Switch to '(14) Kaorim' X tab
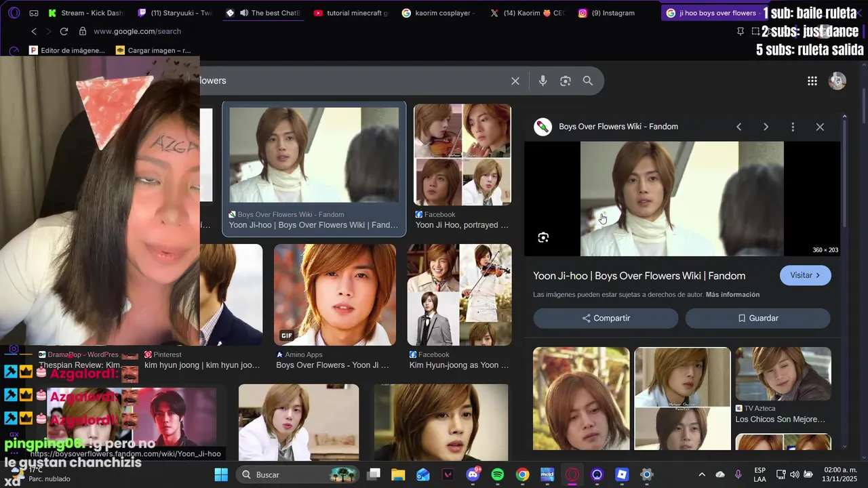The width and height of the screenshot is (868, 488). tap(527, 13)
